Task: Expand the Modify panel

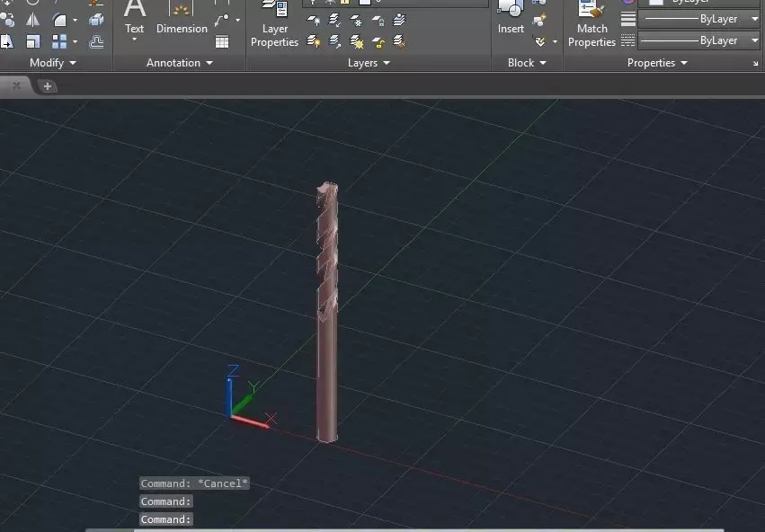Action: [x=72, y=62]
